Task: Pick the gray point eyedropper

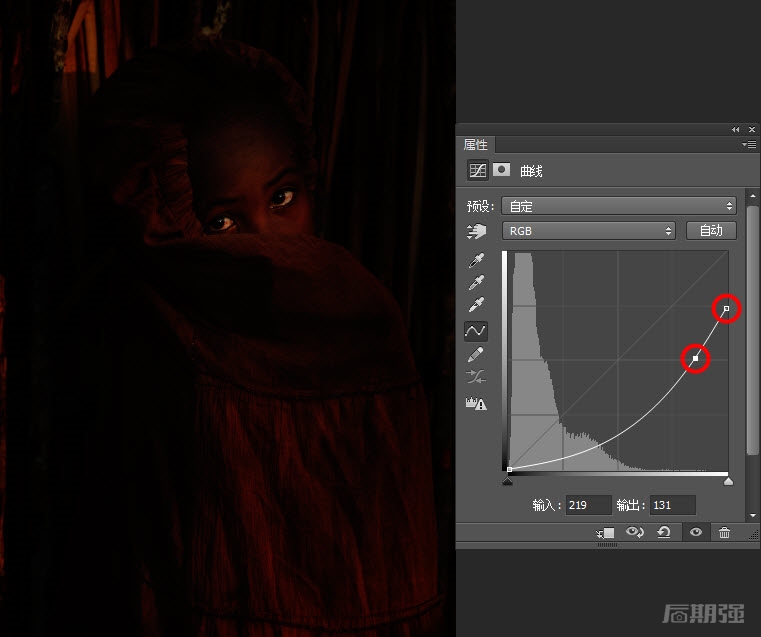Action: click(x=476, y=282)
